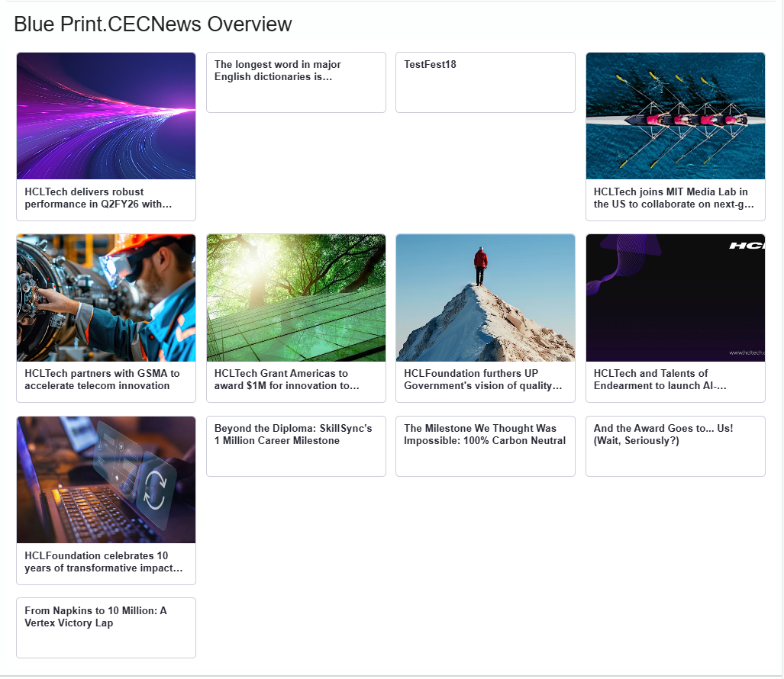This screenshot has width=784, height=679.
Task: Click the laptop with sync icon image
Action: [106, 480]
